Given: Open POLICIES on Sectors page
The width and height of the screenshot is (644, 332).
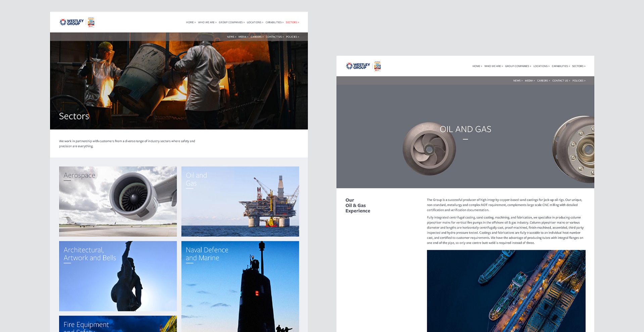Looking at the screenshot, I should [x=293, y=37].
